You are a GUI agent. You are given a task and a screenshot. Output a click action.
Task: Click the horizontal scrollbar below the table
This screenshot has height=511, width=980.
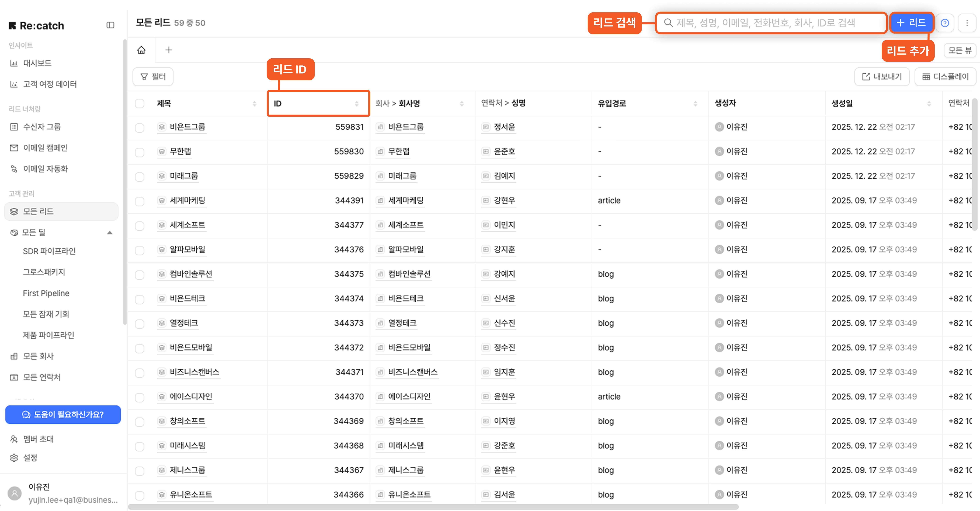point(433,507)
